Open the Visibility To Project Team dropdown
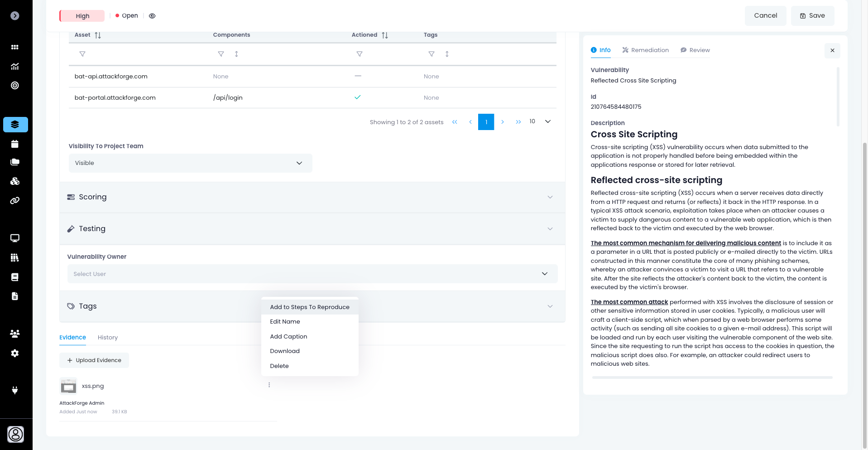868x450 pixels. click(x=190, y=163)
